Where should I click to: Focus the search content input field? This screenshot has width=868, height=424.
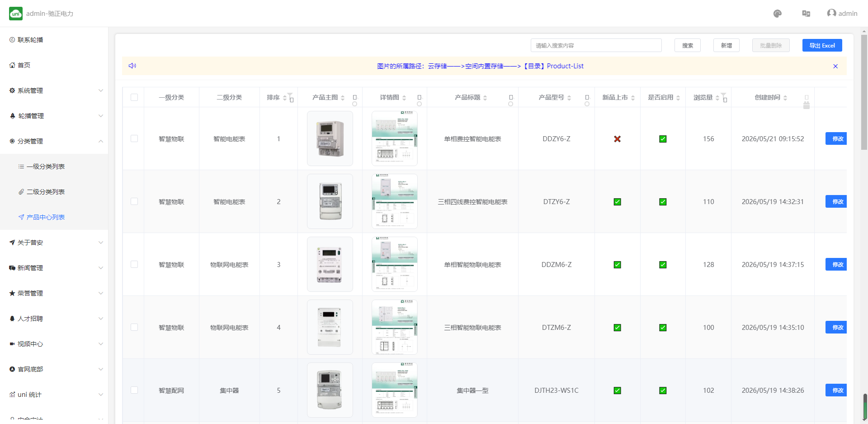coord(596,45)
